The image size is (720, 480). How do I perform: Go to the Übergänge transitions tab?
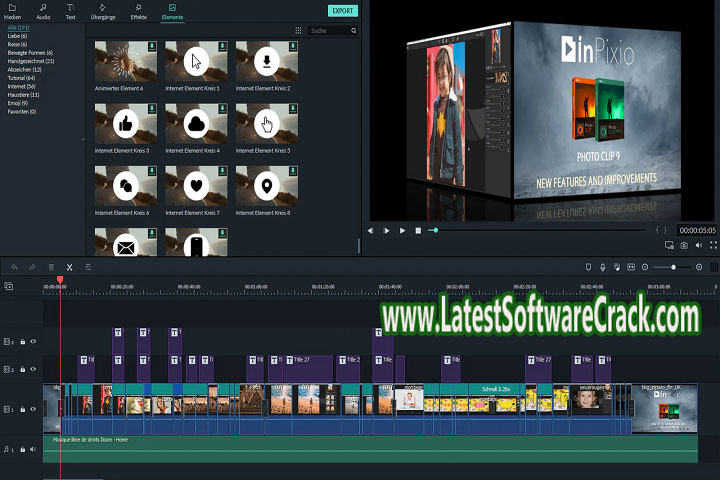103,12
